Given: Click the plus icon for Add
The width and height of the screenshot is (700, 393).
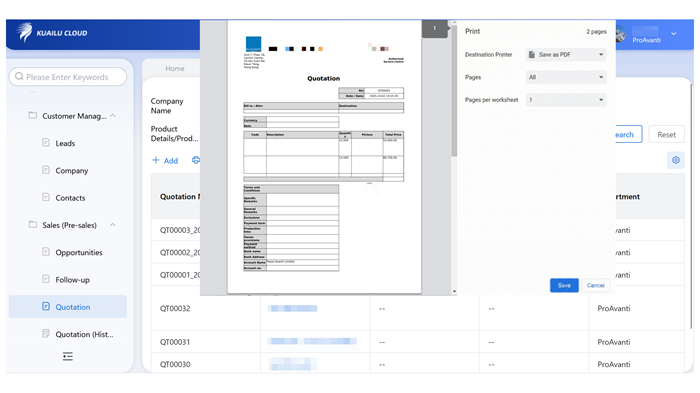Looking at the screenshot, I should [155, 160].
